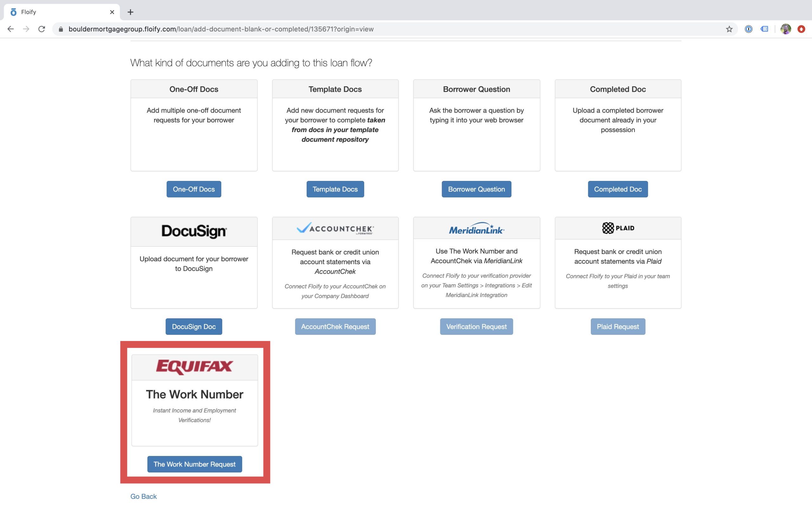Select the Floify browser tab

62,12
